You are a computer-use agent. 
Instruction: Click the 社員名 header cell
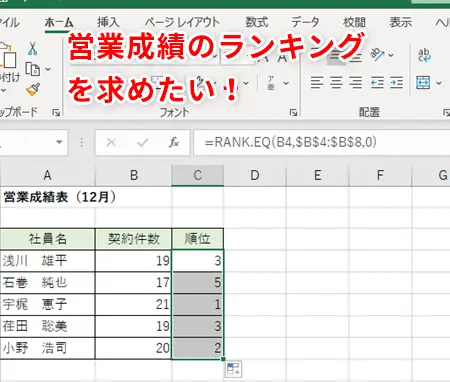pos(47,239)
